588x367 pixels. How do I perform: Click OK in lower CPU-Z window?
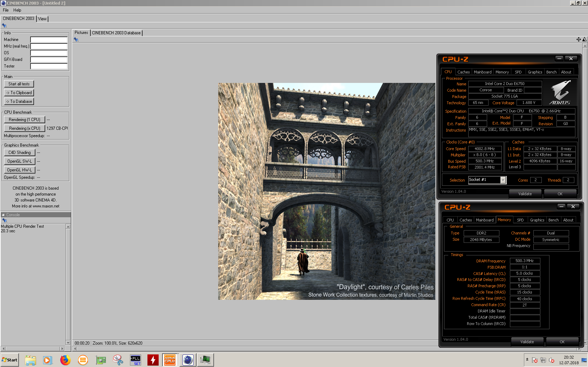(562, 342)
